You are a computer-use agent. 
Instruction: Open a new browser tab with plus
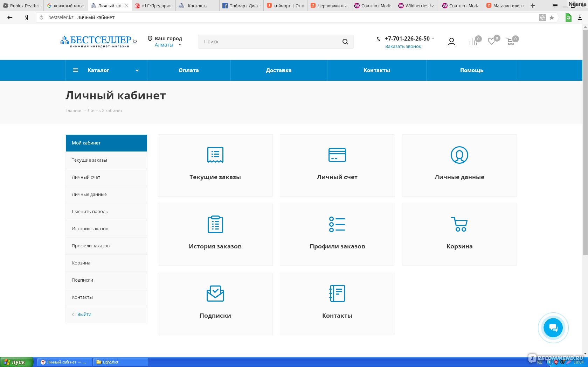tap(533, 6)
